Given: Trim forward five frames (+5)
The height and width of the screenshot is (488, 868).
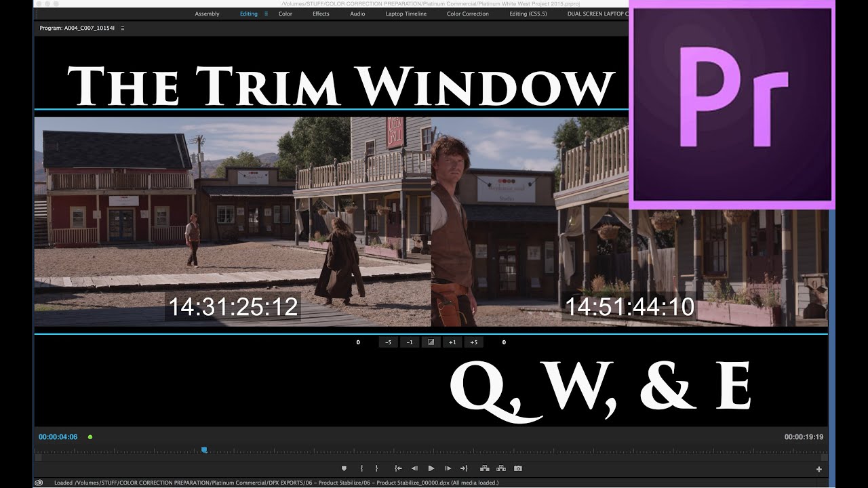Looking at the screenshot, I should point(473,342).
